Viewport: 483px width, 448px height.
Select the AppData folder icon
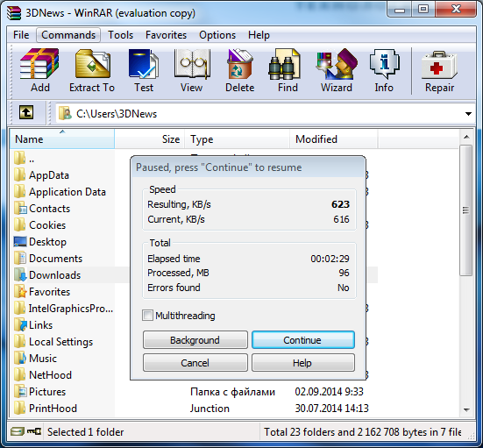click(19, 175)
